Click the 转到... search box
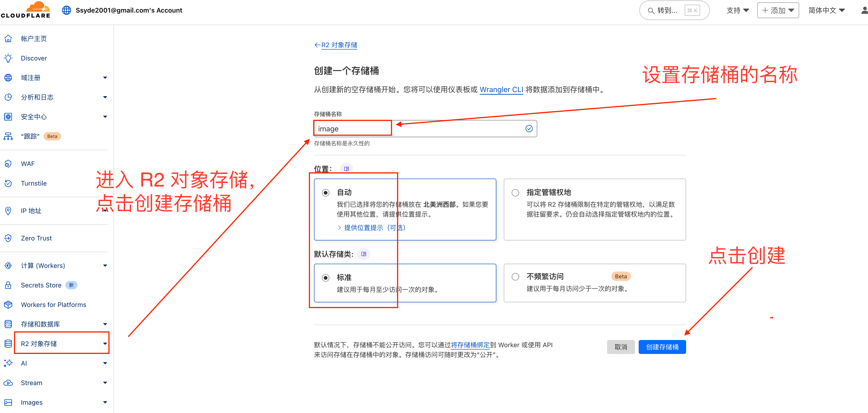This screenshot has width=868, height=413. (674, 10)
